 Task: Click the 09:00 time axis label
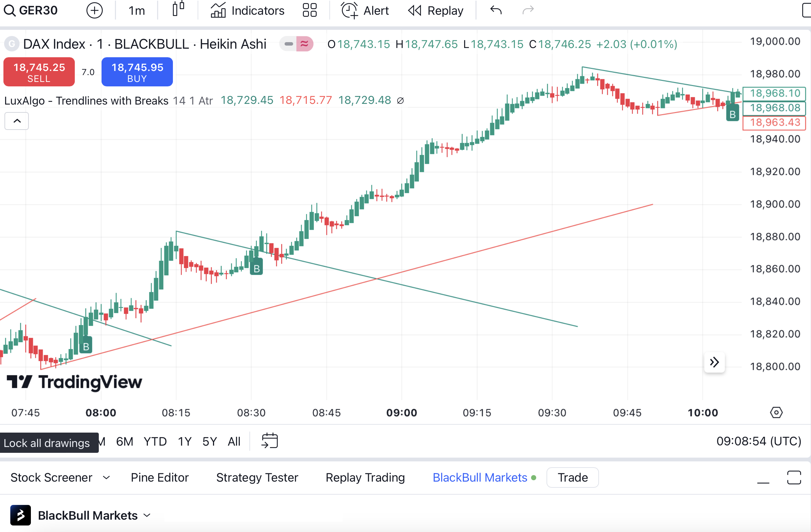point(402,413)
